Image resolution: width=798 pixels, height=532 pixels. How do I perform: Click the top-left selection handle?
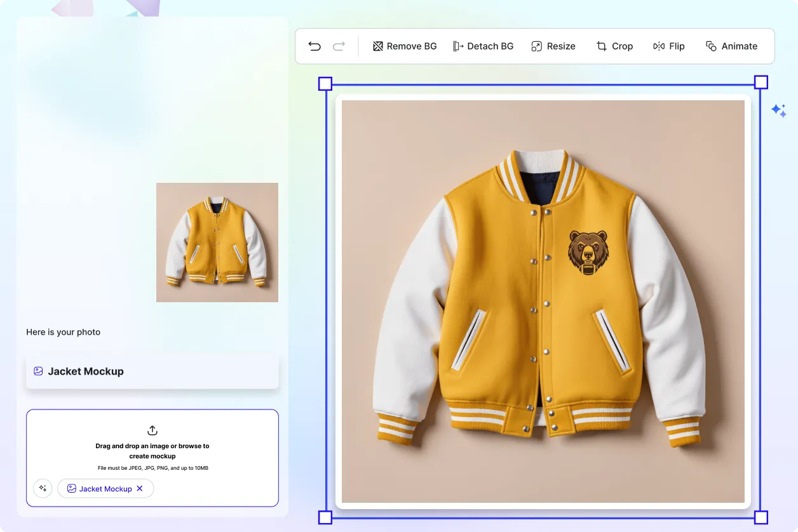pyautogui.click(x=325, y=83)
